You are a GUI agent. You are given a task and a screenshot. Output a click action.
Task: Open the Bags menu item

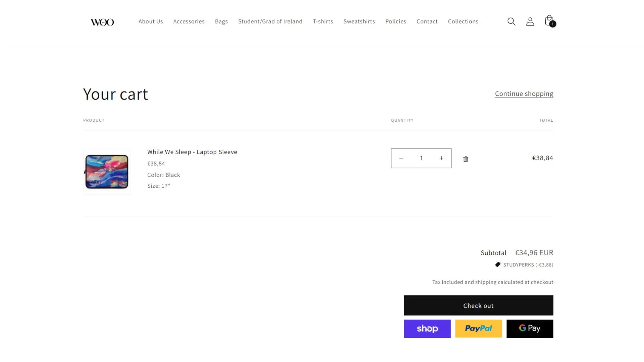pyautogui.click(x=221, y=21)
